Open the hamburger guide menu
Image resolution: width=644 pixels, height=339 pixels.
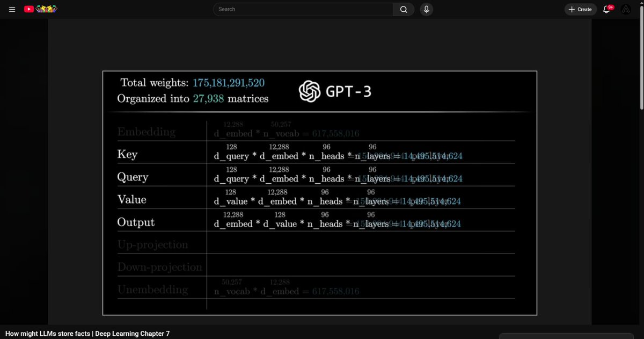click(x=12, y=9)
